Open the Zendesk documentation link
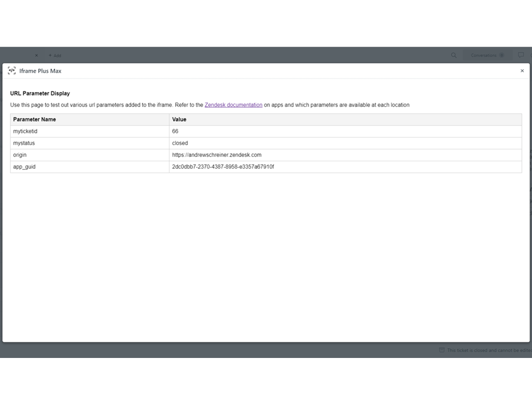Image resolution: width=532 pixels, height=399 pixels. [233, 105]
